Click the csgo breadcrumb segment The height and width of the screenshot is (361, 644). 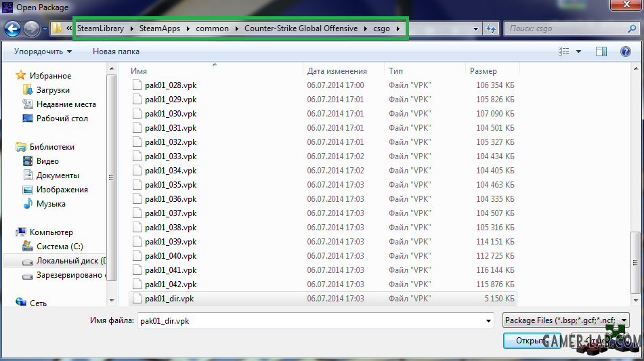pyautogui.click(x=381, y=28)
